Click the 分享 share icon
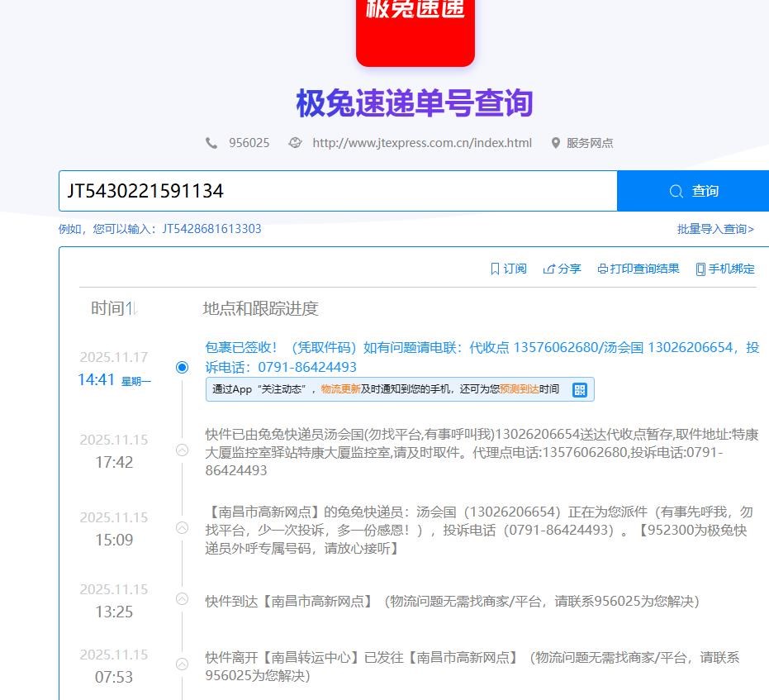Viewport: 769px width, 700px height. tap(548, 269)
